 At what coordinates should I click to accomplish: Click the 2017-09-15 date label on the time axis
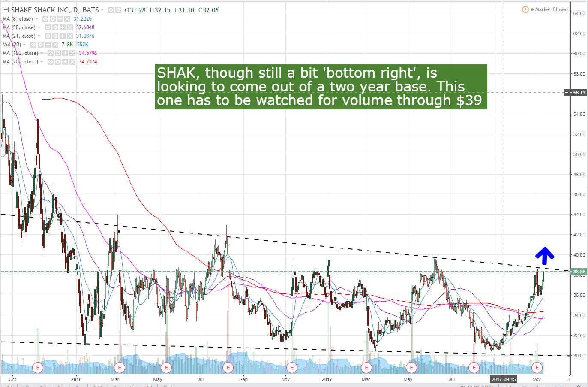click(x=503, y=379)
